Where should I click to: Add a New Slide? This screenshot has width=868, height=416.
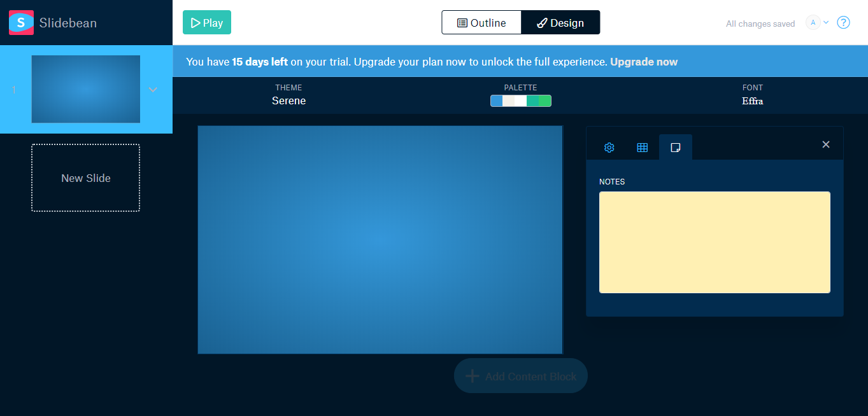(x=86, y=178)
